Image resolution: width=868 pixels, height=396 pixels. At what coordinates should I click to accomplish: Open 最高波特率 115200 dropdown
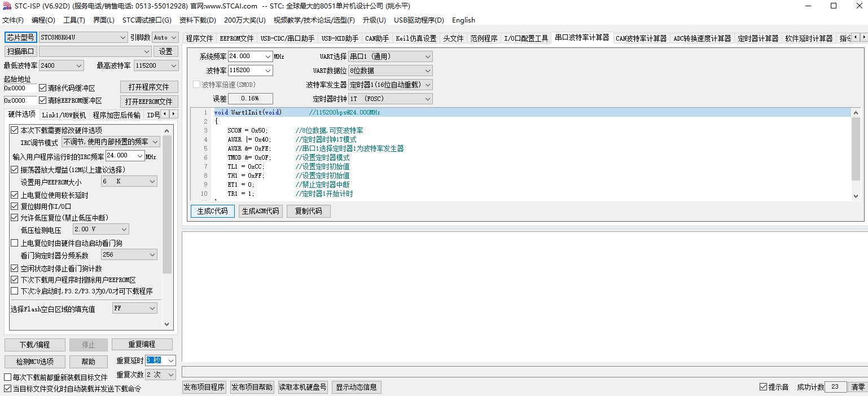(x=156, y=65)
